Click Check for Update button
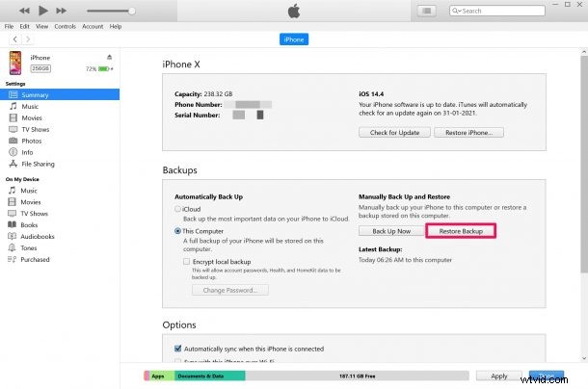This screenshot has height=389, width=588. click(x=394, y=133)
